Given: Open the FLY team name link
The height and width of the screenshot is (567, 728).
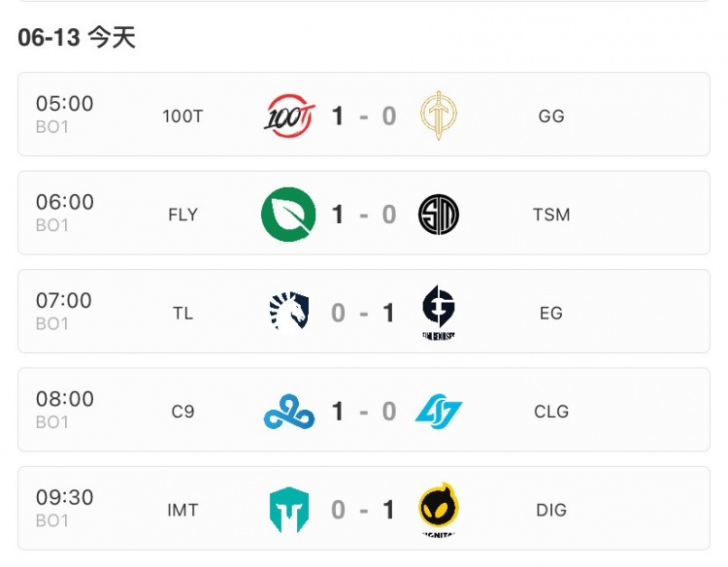Looking at the screenshot, I should (182, 215).
